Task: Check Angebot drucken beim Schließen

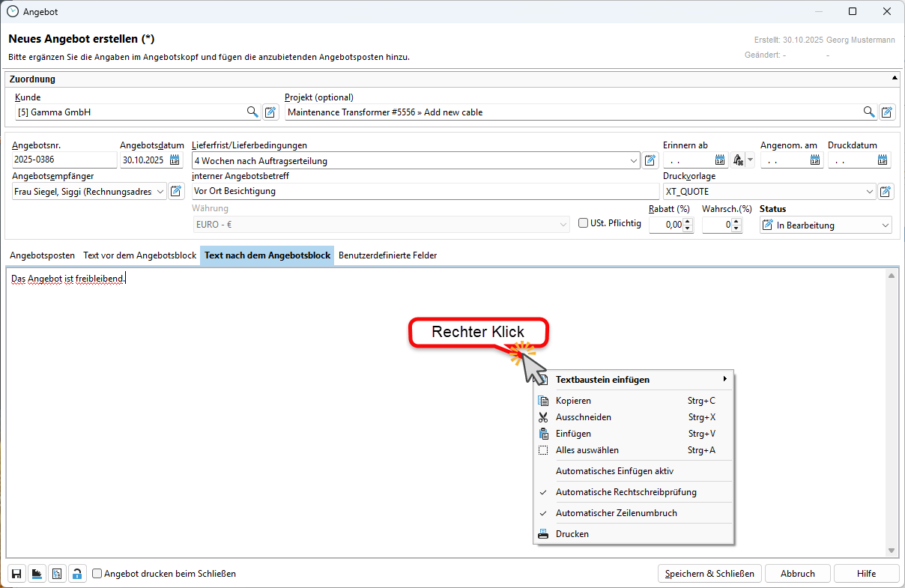Action: coord(97,574)
